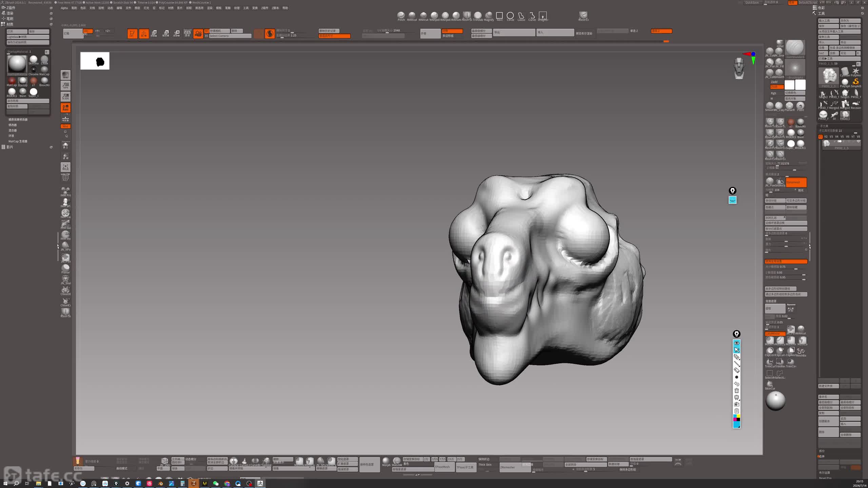Screen dimensions: 868x488
Task: Open the Select Camera dropdown
Action: (230, 36)
